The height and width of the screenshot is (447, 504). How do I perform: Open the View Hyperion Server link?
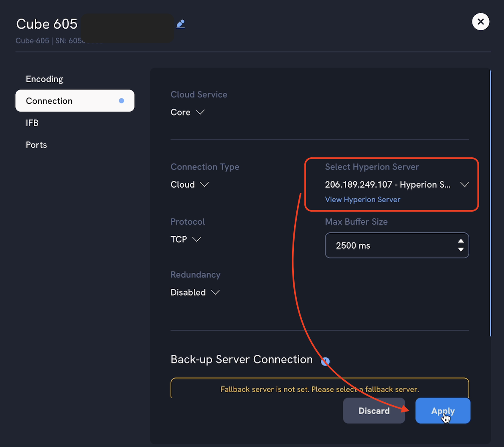point(362,199)
